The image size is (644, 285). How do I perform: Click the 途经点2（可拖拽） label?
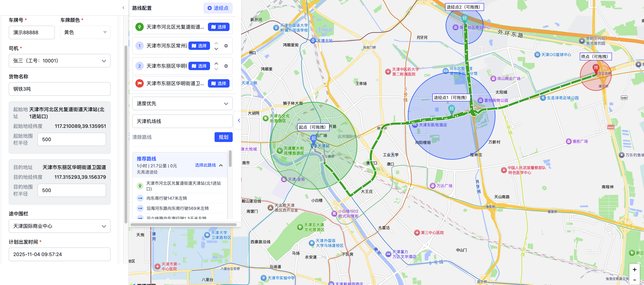464,7
